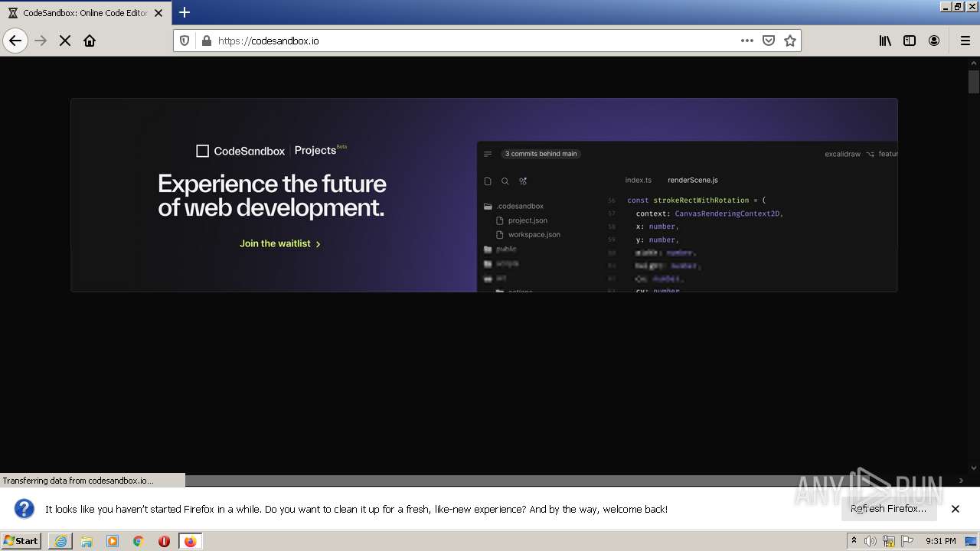Click the address bar URL field
Screen dimensions: 980x551
(x=475, y=41)
